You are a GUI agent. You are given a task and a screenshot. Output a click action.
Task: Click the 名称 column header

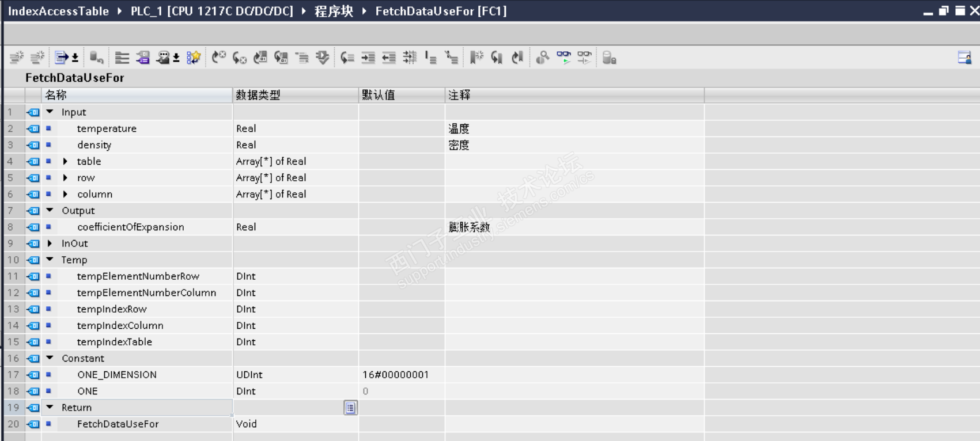(x=137, y=95)
